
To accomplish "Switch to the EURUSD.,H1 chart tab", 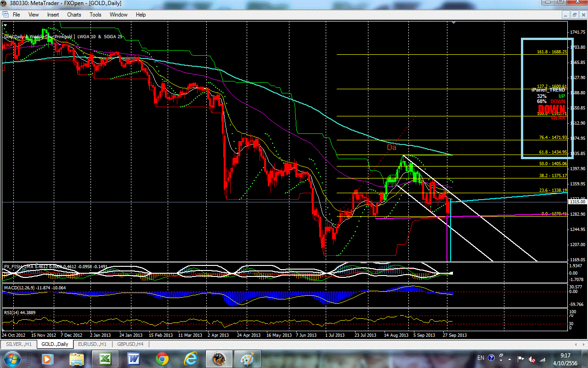I will point(92,344).
